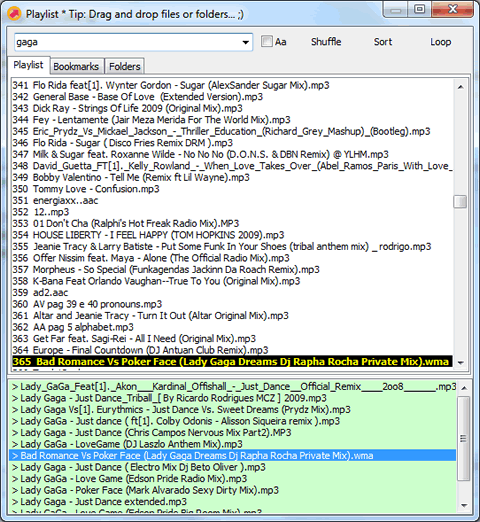Select track 344 Fey - Lentamente

tap(232, 120)
